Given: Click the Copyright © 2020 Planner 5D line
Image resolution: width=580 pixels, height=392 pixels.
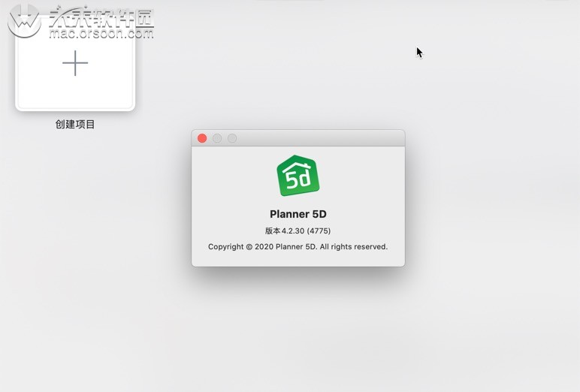Looking at the screenshot, I should click(x=298, y=246).
